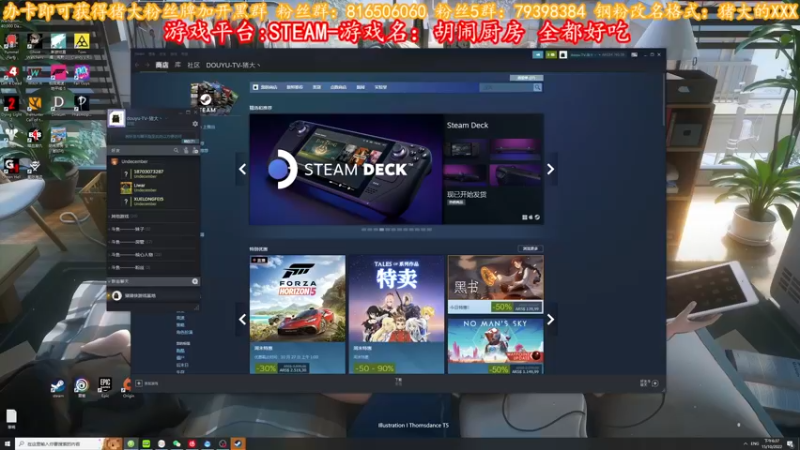Launch the Origin desktop shortcut
Screen dimensions: 800x450
coord(128,387)
